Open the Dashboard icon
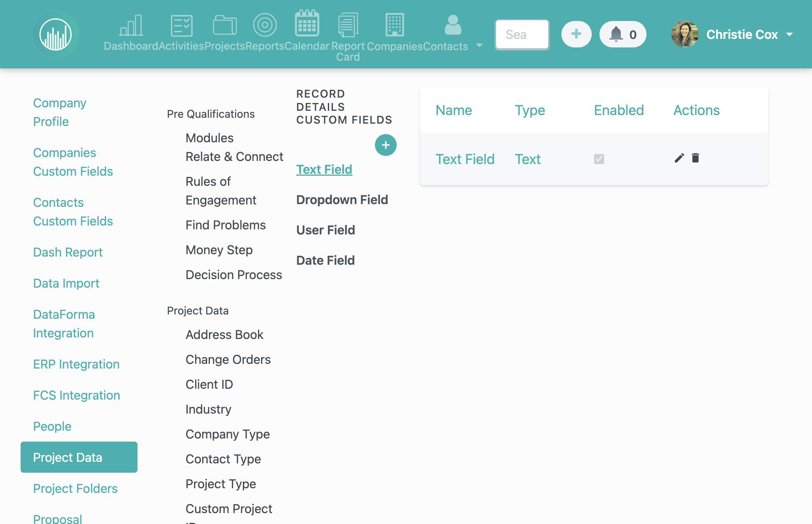The height and width of the screenshot is (524, 812). [x=131, y=26]
